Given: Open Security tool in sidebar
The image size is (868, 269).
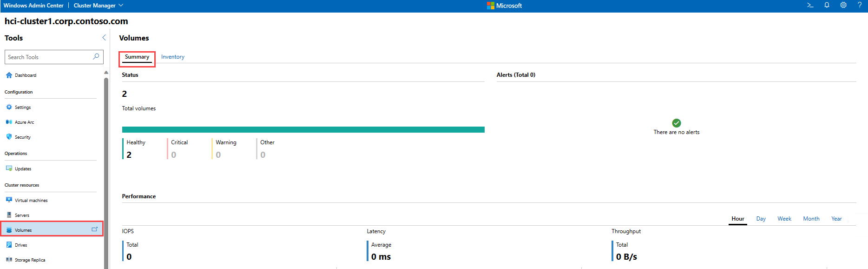Looking at the screenshot, I should pyautogui.click(x=22, y=137).
